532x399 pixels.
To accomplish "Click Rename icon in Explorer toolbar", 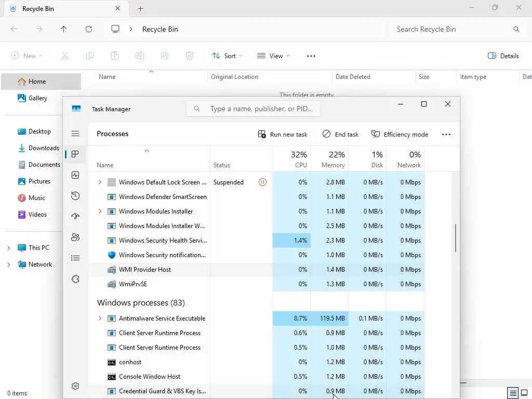I will [140, 56].
